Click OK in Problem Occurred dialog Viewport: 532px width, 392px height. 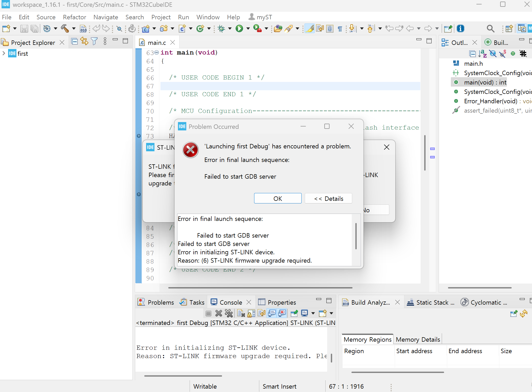pos(278,198)
